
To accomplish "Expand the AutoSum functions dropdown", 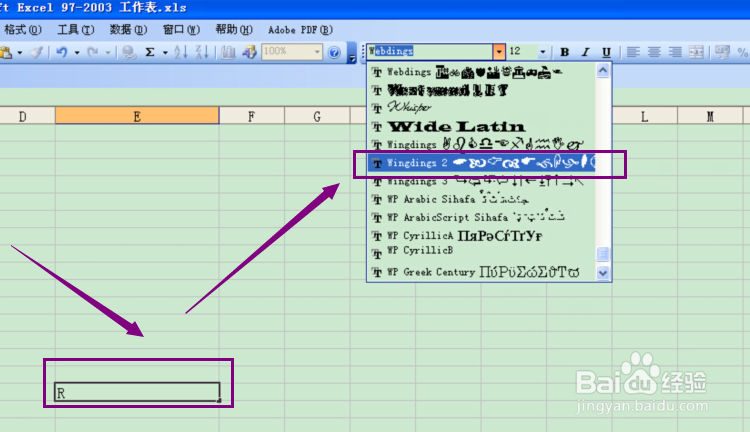I will point(165,53).
